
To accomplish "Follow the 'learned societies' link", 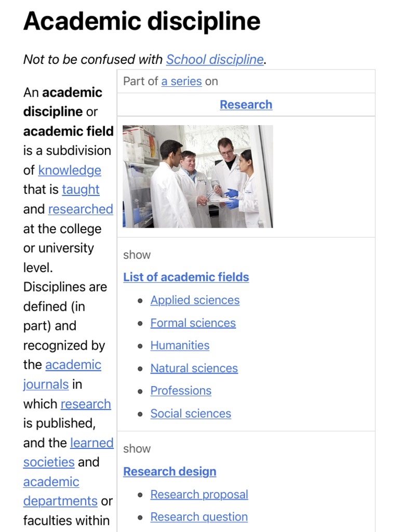I will (91, 443).
